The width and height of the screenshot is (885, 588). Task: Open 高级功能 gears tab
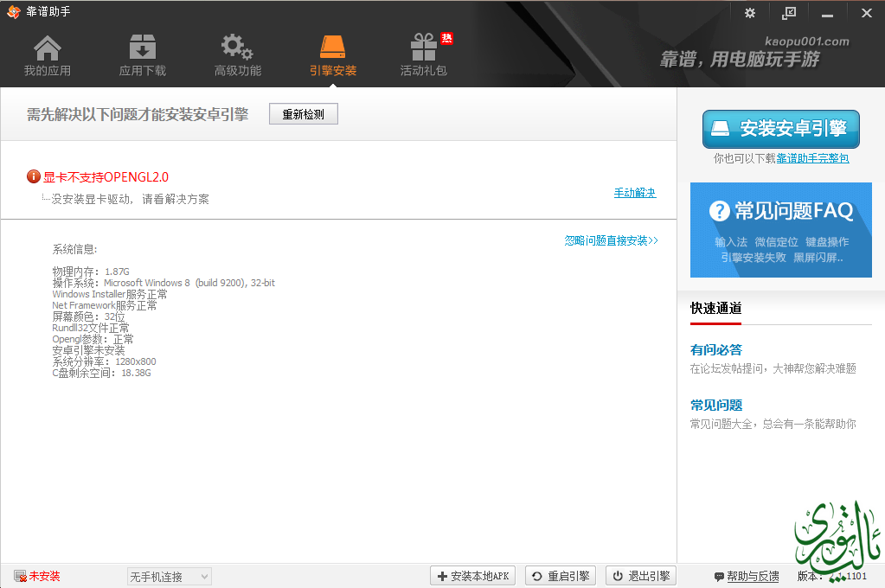pyautogui.click(x=238, y=56)
